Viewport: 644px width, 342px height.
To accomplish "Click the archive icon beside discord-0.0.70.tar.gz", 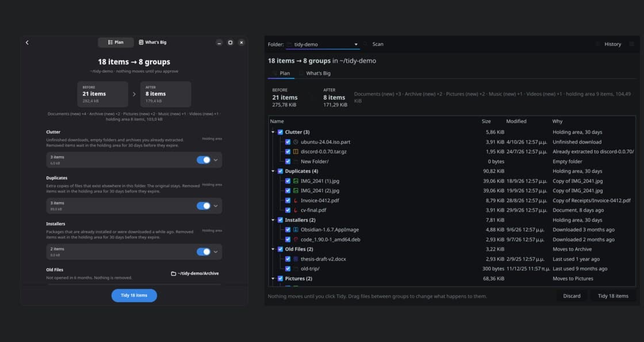I will pyautogui.click(x=296, y=152).
